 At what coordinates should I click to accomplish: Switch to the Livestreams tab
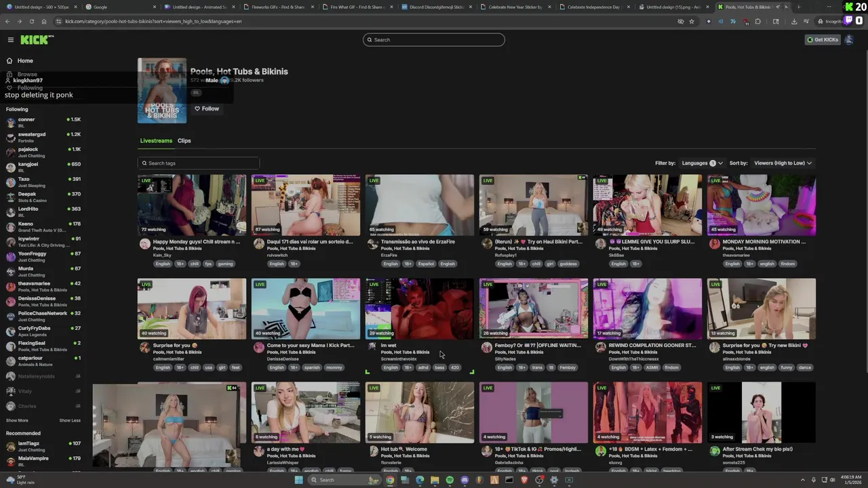(156, 141)
